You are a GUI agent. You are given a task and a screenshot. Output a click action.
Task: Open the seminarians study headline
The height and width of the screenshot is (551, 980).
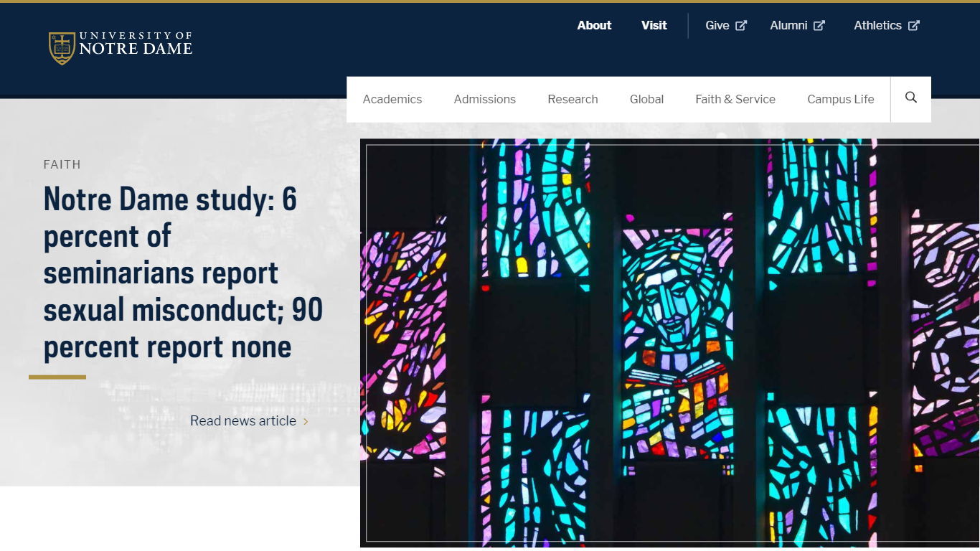pyautogui.click(x=183, y=273)
